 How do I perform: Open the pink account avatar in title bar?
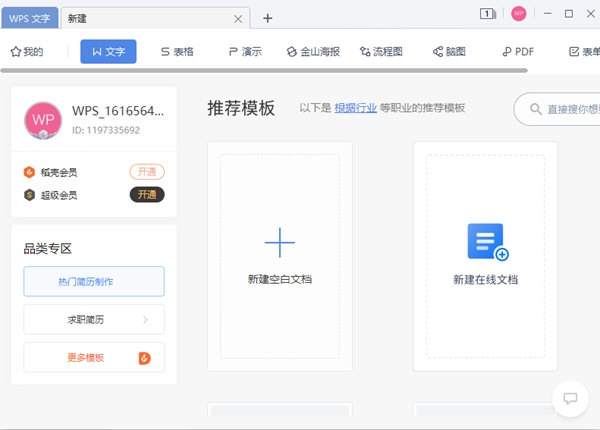(518, 14)
